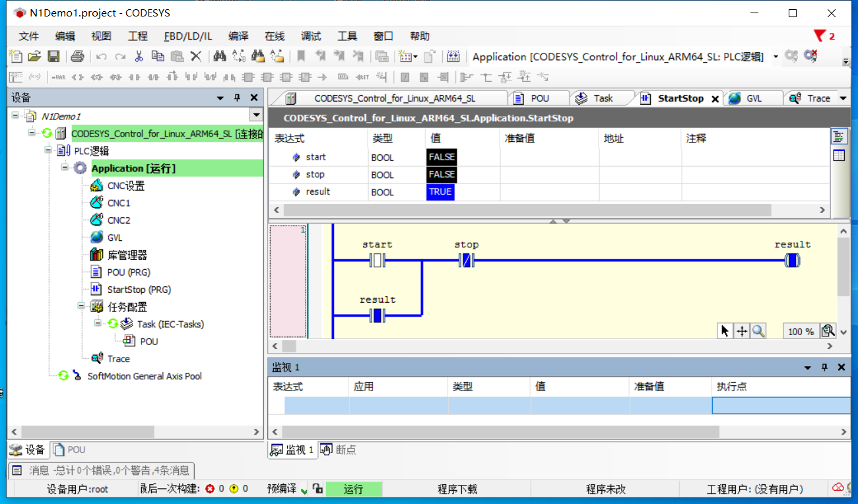Toggle the value of start variable FALSE
The width and height of the screenshot is (858, 504).
(x=440, y=157)
